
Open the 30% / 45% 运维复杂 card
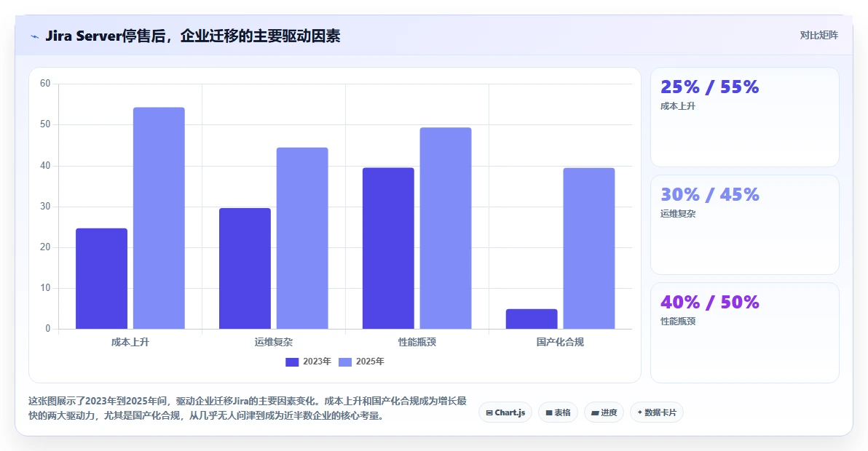coord(744,225)
